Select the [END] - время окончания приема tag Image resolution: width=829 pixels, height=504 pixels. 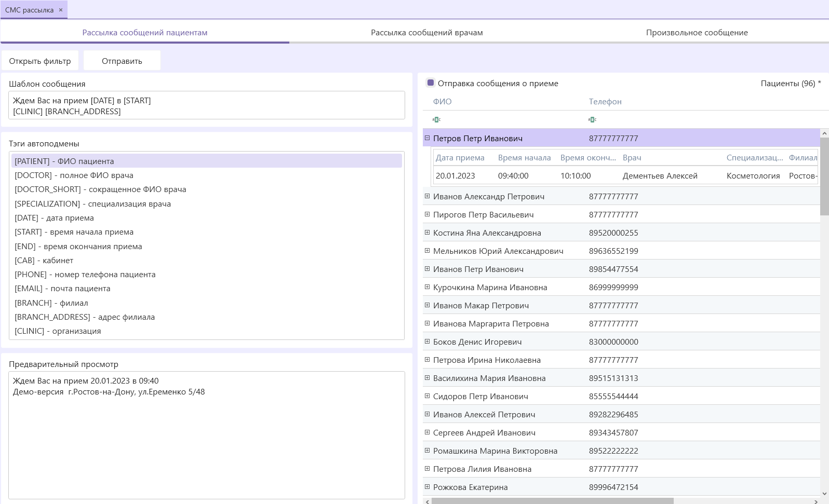pos(207,246)
